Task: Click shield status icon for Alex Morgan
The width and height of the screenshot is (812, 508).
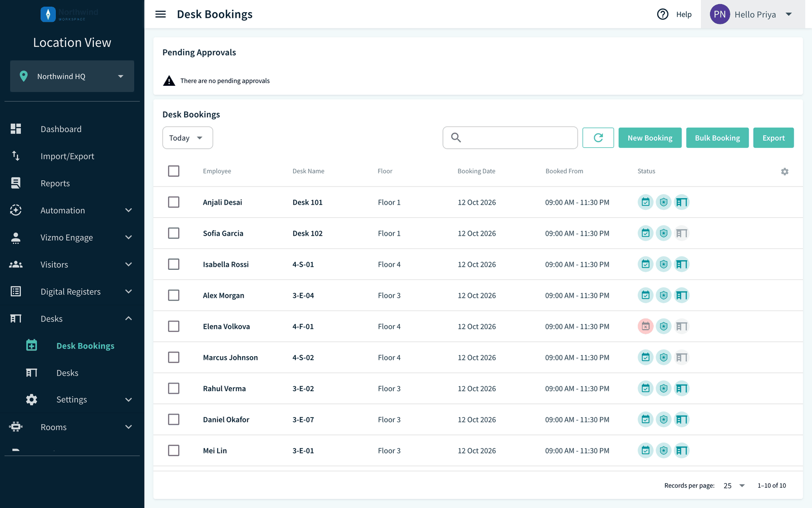Action: [663, 295]
